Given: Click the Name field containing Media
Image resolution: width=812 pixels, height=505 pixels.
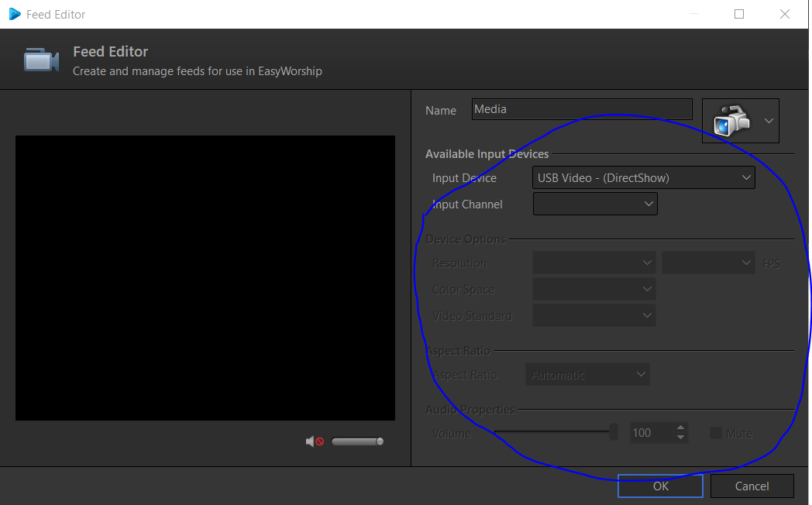Looking at the screenshot, I should (x=581, y=108).
